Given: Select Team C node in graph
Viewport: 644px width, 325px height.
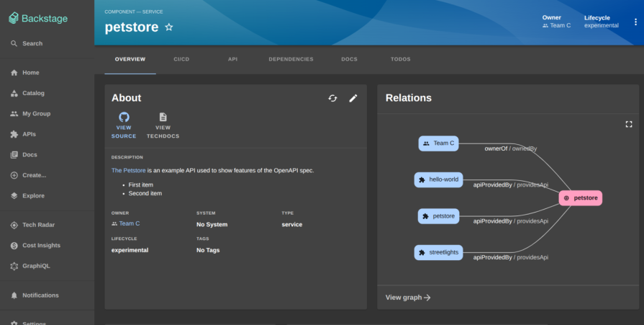Looking at the screenshot, I should tap(439, 143).
